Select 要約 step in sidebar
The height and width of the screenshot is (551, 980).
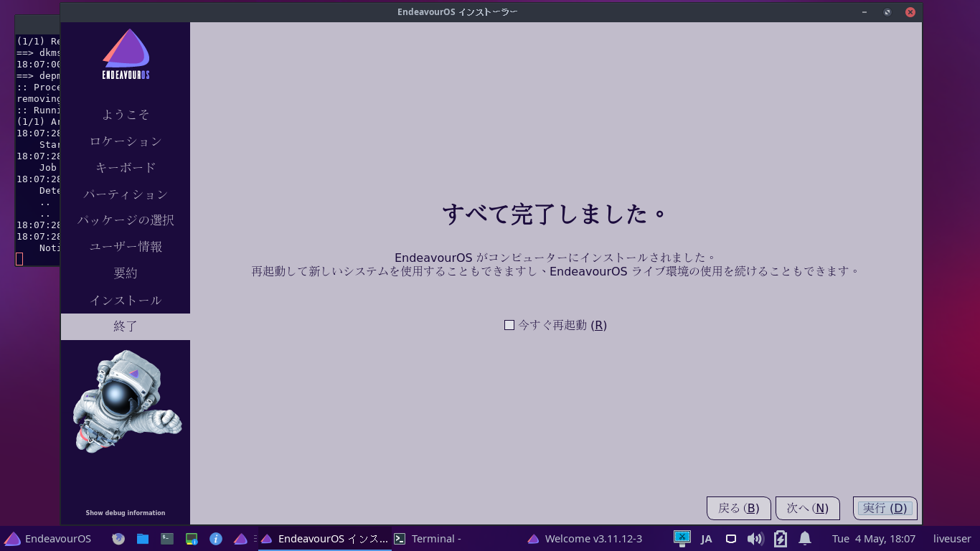(x=126, y=273)
